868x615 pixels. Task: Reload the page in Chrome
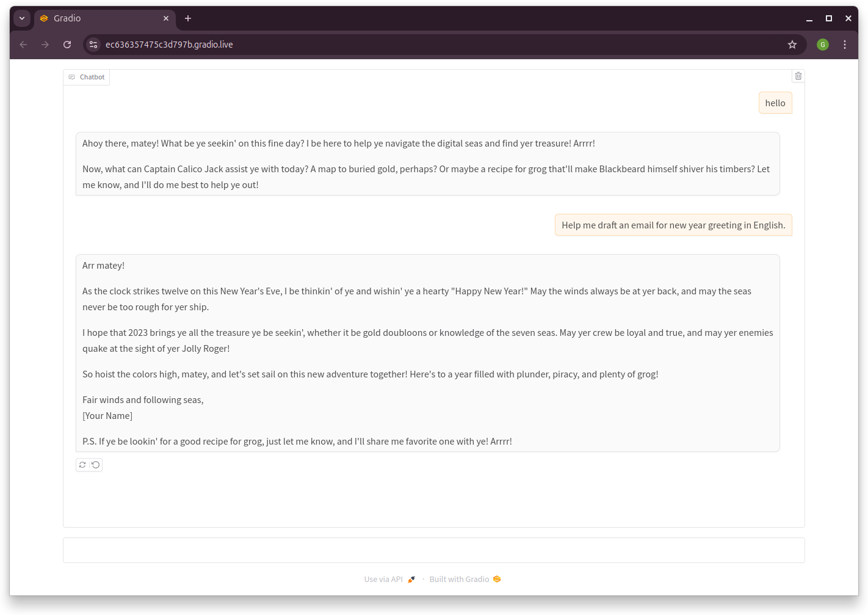coord(67,45)
